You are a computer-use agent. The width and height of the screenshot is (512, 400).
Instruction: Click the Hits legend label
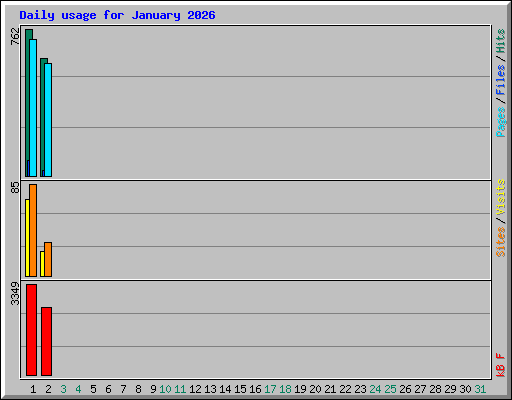501,41
